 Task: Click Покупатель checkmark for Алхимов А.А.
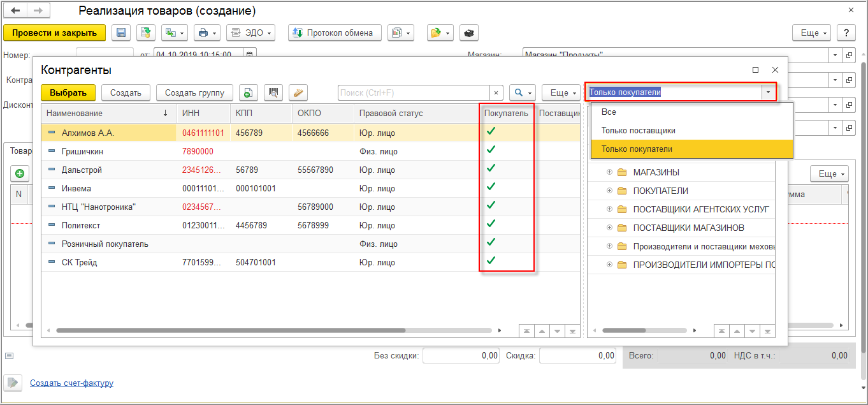[491, 131]
